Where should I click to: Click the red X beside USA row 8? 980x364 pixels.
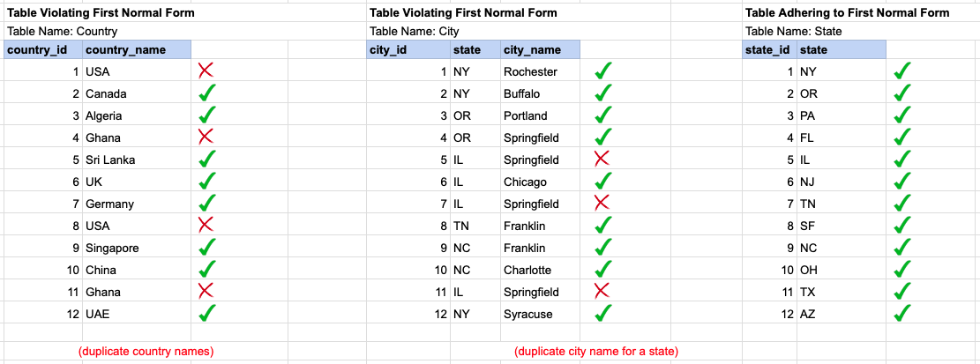point(206,225)
